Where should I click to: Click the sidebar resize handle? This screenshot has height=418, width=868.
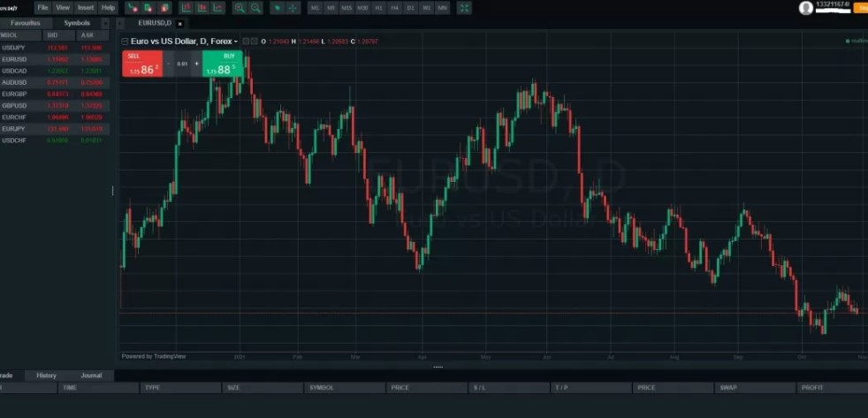point(113,191)
